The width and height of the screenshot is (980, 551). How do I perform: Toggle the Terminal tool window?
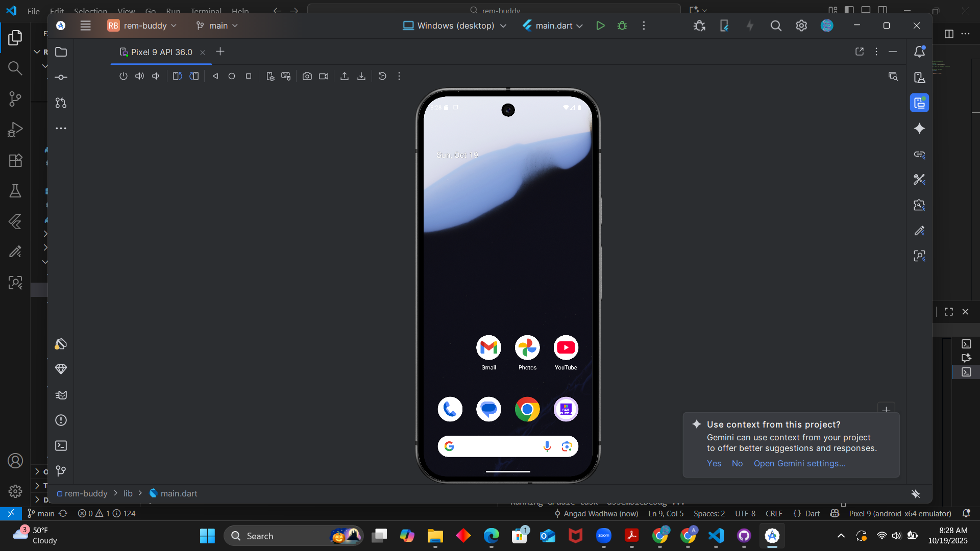(x=61, y=446)
